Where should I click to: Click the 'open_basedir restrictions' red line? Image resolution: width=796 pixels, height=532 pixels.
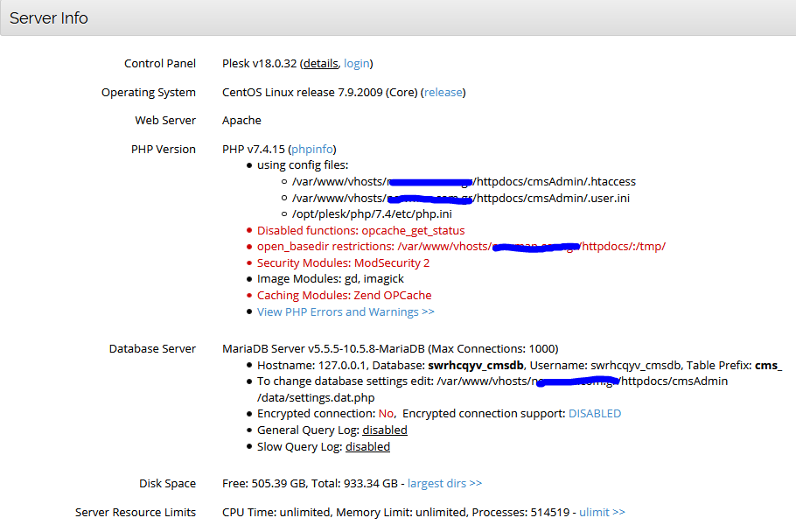(326, 247)
